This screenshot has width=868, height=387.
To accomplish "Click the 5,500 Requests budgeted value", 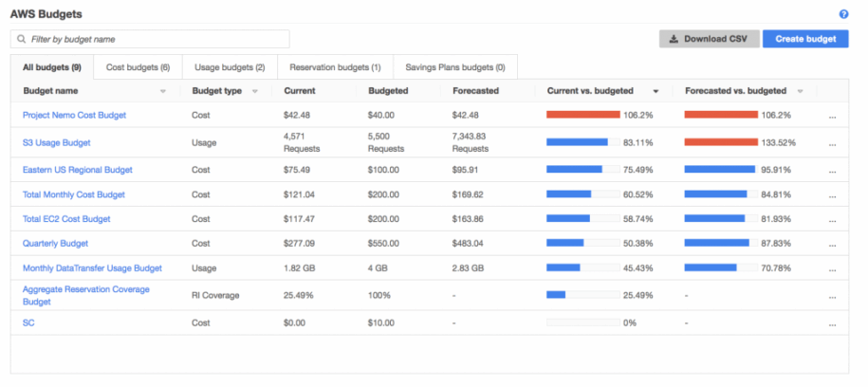I will coord(386,142).
